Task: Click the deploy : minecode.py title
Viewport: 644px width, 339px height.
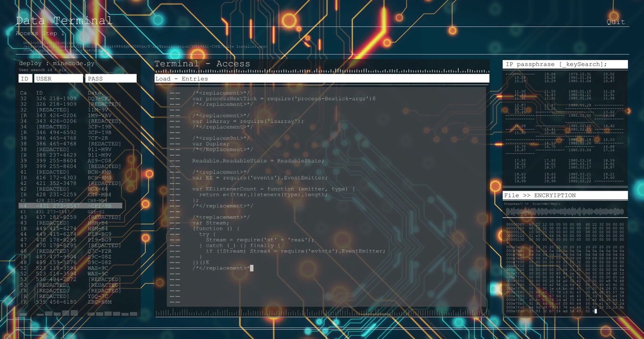Action: pyautogui.click(x=57, y=63)
